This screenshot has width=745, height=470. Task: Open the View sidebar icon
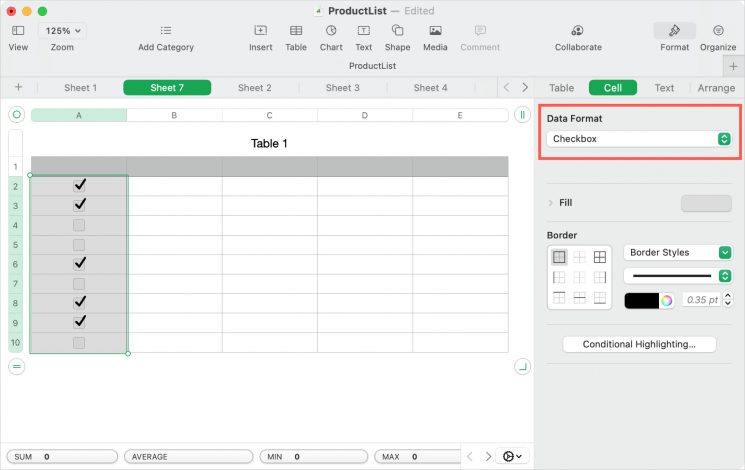click(x=18, y=31)
